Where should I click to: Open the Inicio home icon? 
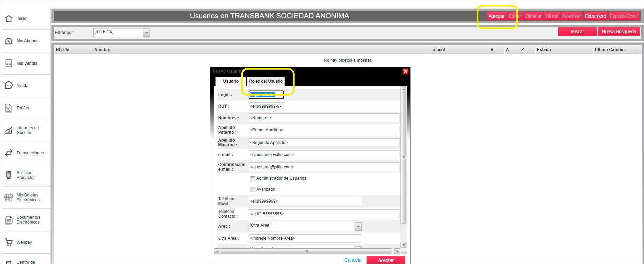tap(9, 19)
